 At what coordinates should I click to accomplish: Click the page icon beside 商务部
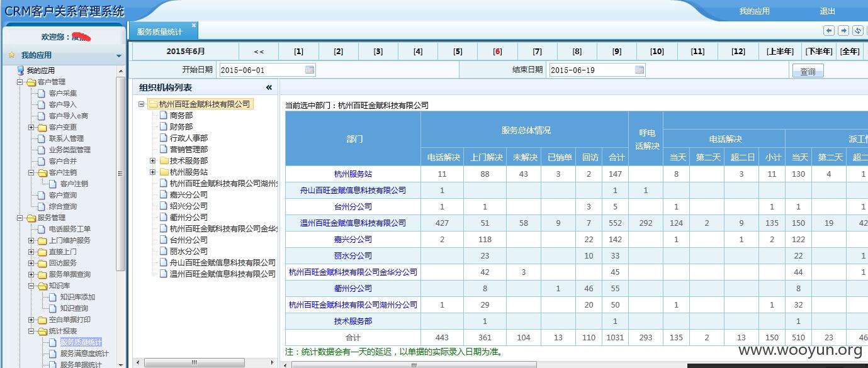click(164, 116)
